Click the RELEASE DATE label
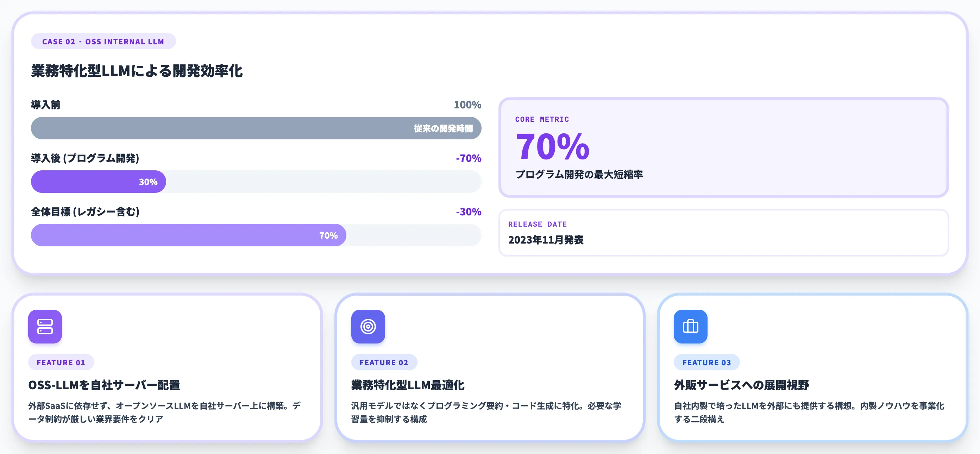980x454 pixels. pyautogui.click(x=538, y=224)
